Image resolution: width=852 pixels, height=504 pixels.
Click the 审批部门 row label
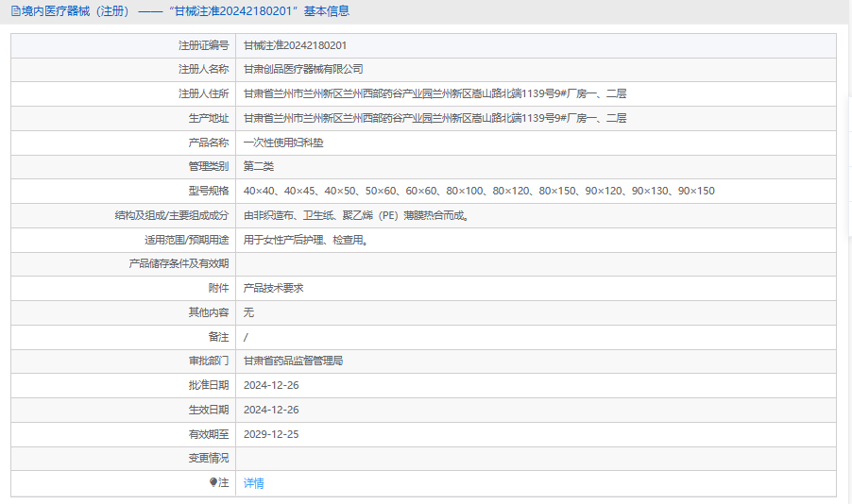click(209, 361)
